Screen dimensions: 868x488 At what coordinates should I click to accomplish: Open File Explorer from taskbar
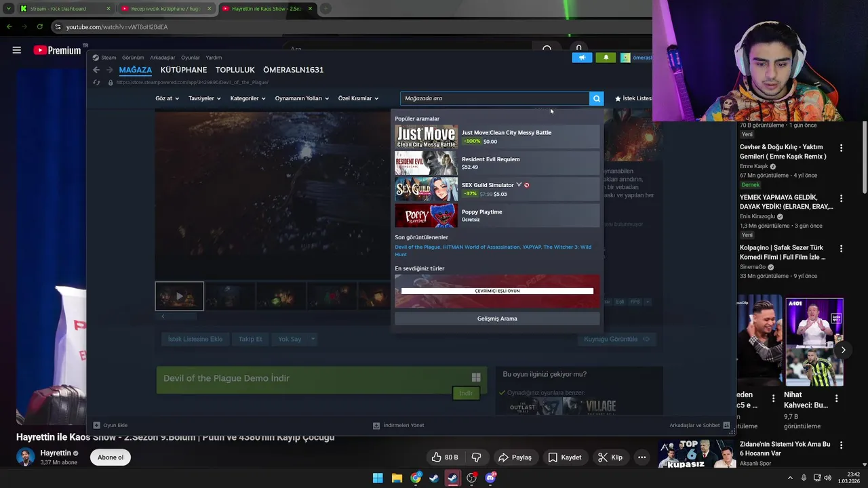(397, 478)
